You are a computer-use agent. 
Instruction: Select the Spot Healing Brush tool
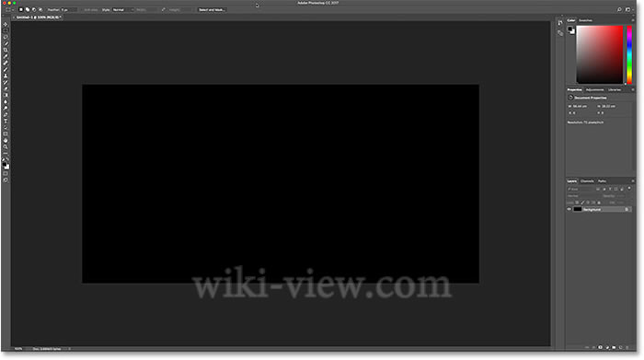[x=6, y=63]
